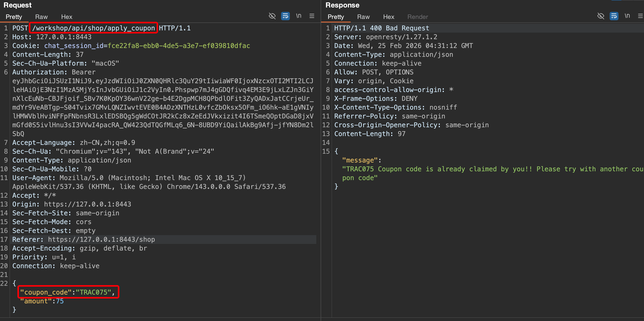Screen dimensions: 644x321
Task: Open Request panel hamburger options menu
Action: pos(312,16)
